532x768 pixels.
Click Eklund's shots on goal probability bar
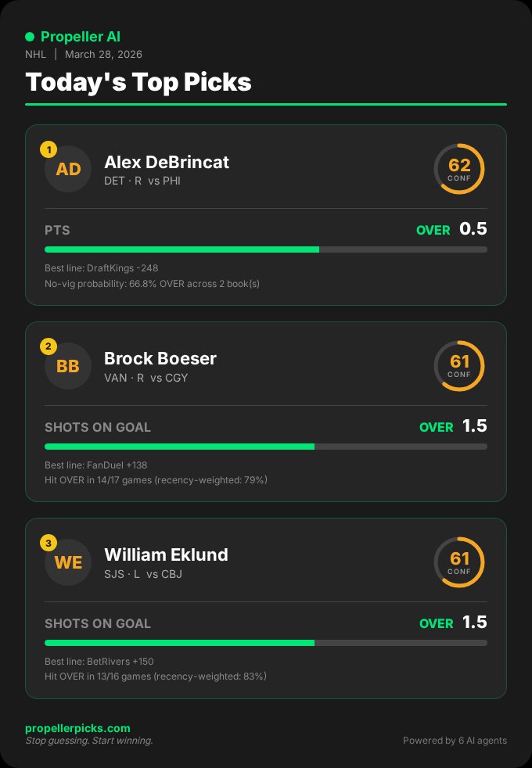coord(266,643)
